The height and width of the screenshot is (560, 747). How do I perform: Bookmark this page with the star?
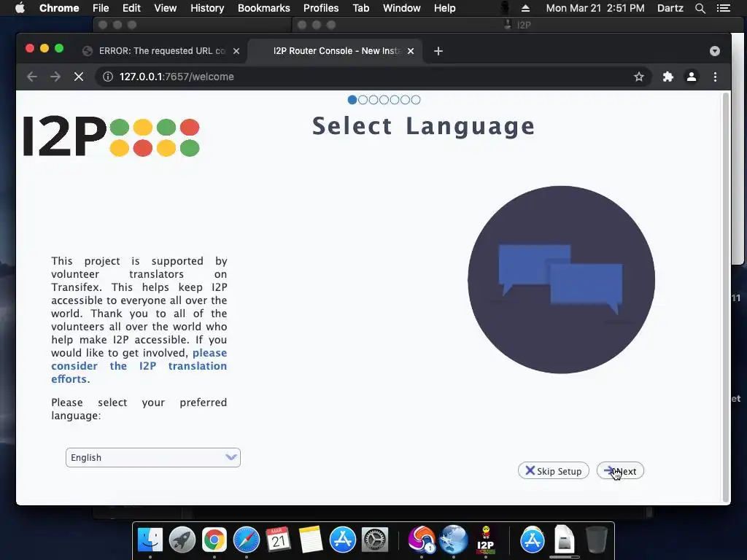639,77
